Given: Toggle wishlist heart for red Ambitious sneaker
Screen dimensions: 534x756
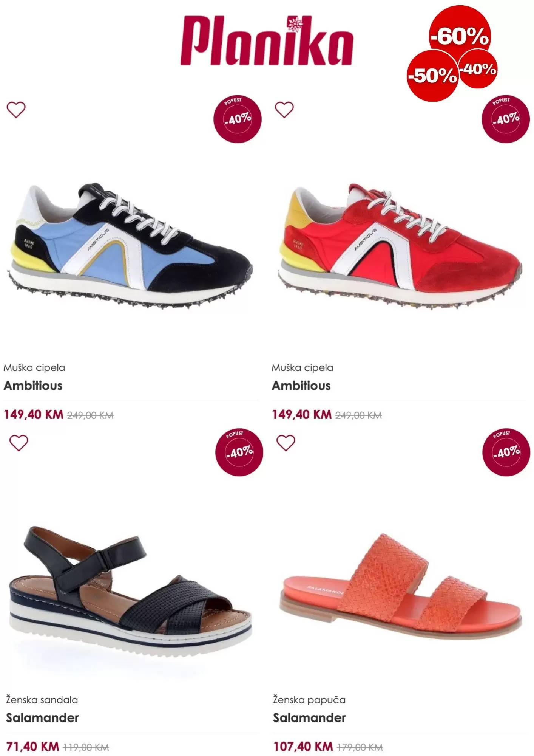Looking at the screenshot, I should (x=284, y=110).
